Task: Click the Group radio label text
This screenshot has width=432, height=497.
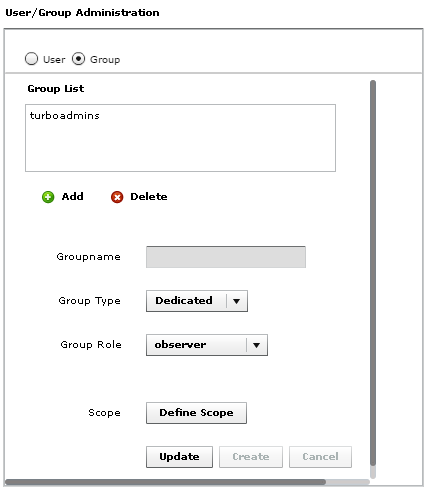Action: click(x=105, y=60)
